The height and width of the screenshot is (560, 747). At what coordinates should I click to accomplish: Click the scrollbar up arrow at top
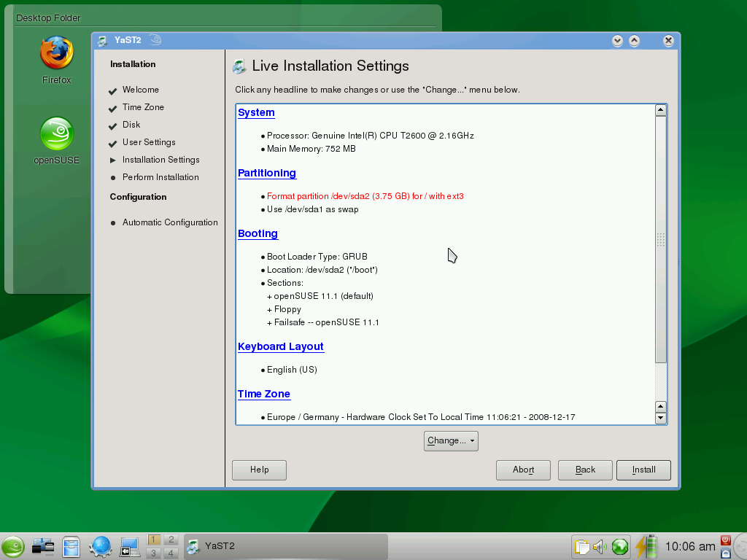tap(660, 110)
